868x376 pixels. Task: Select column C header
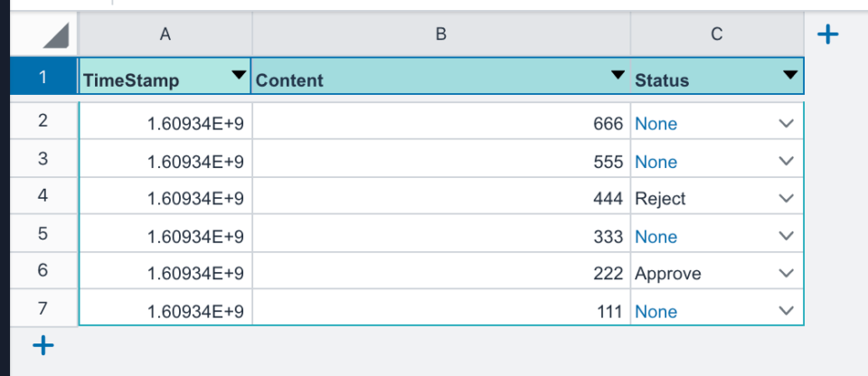pyautogui.click(x=716, y=34)
